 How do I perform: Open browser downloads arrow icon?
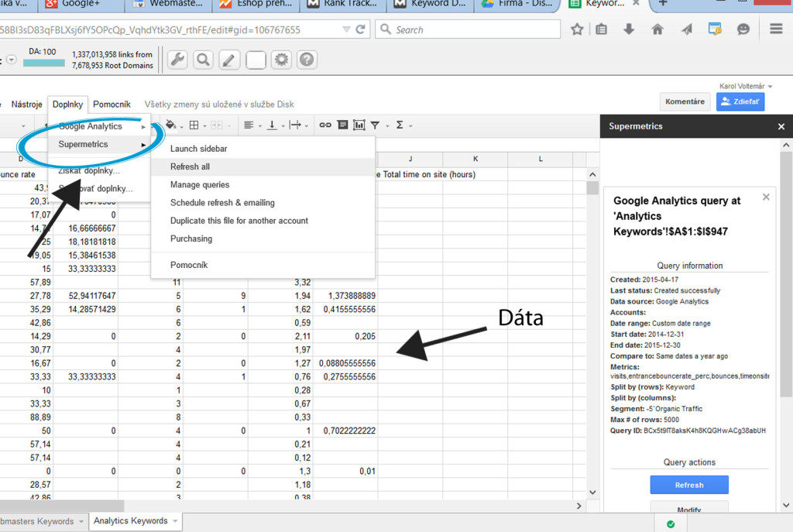[x=629, y=29]
